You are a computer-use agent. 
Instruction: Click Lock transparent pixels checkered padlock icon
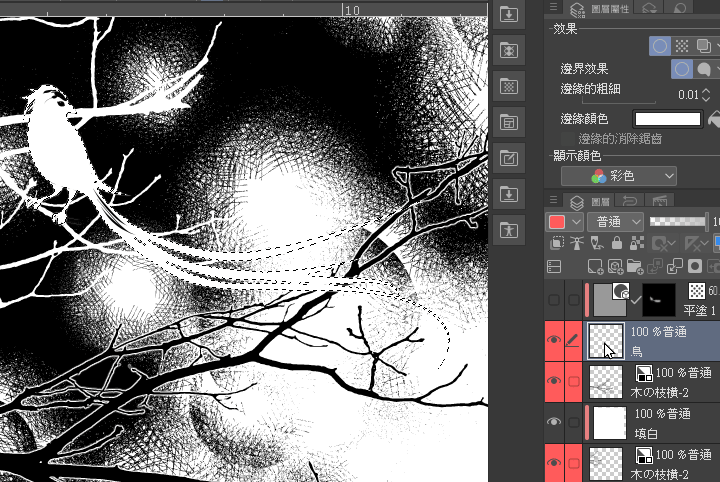click(636, 243)
